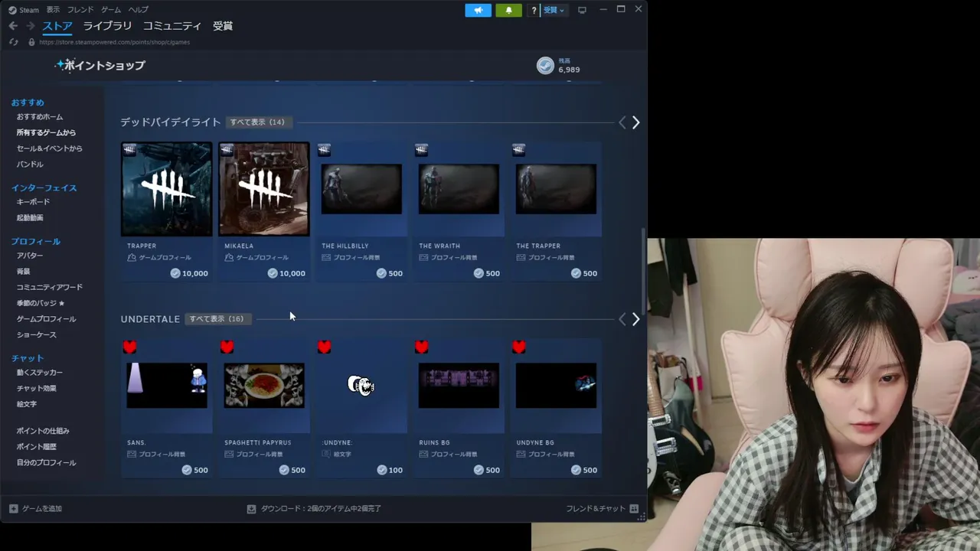The height and width of the screenshot is (551, 980).
Task: Open the 表示 menu
Action: (x=53, y=10)
